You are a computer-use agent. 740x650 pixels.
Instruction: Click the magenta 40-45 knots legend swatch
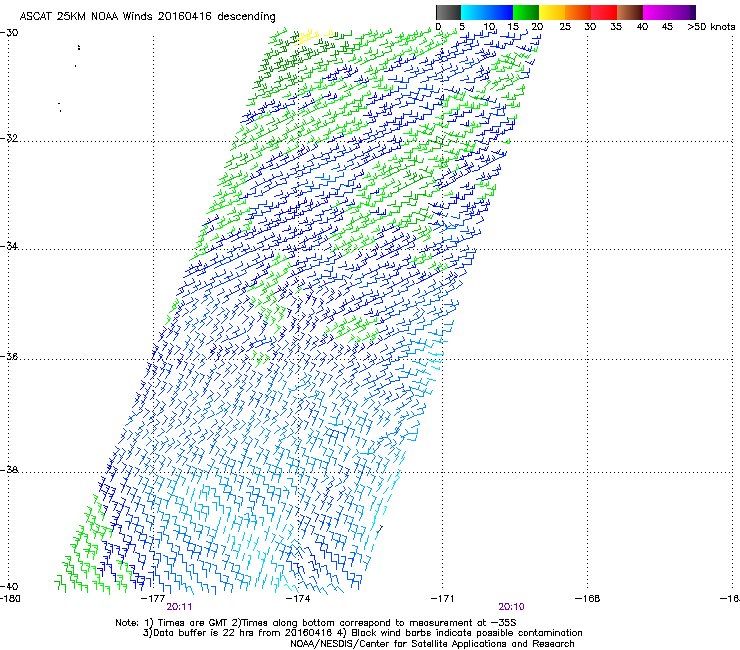[x=656, y=12]
